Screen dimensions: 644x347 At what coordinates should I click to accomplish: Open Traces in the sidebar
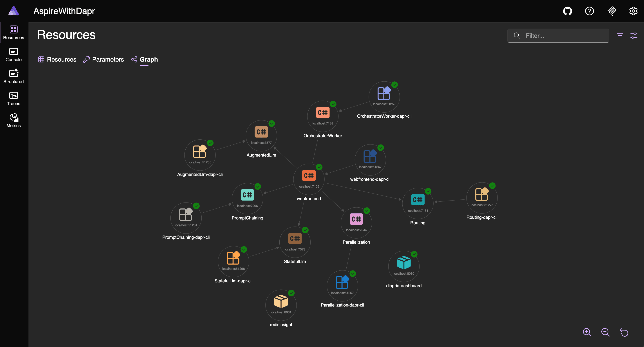[x=13, y=98]
